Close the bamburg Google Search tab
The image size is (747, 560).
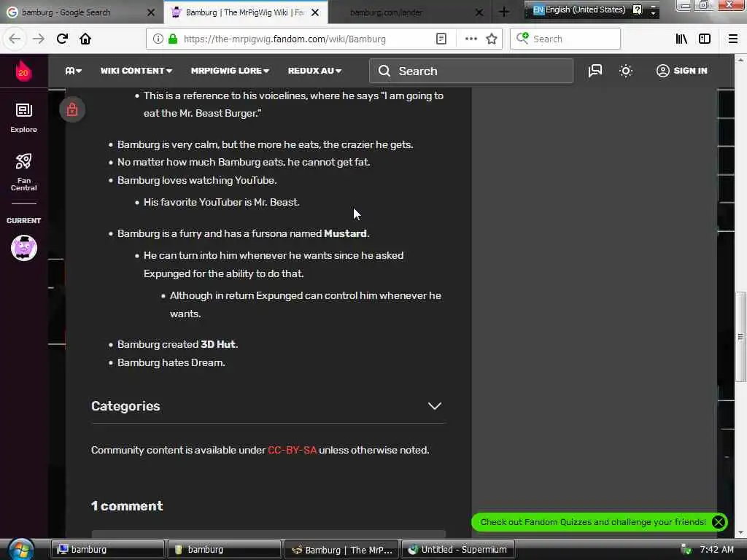click(150, 12)
